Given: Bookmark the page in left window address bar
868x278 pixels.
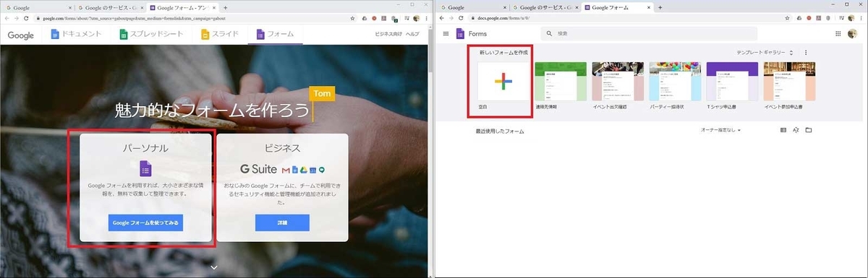Looking at the screenshot, I should [352, 18].
